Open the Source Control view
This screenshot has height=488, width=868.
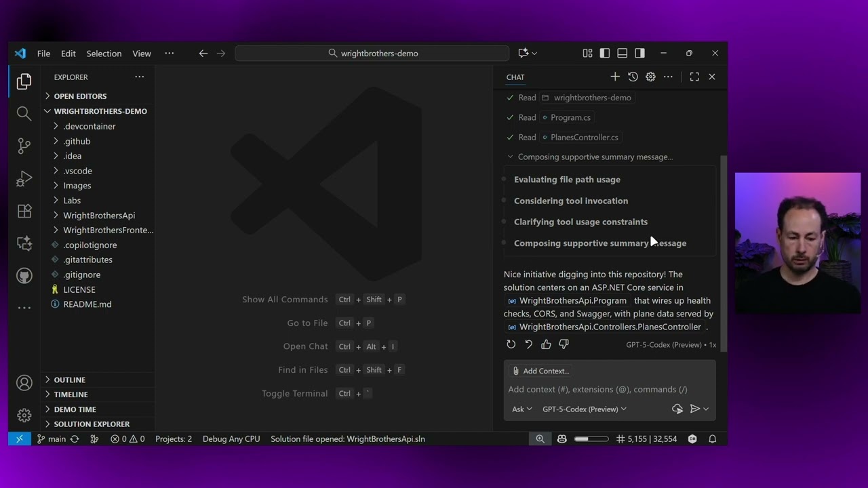coord(24,146)
